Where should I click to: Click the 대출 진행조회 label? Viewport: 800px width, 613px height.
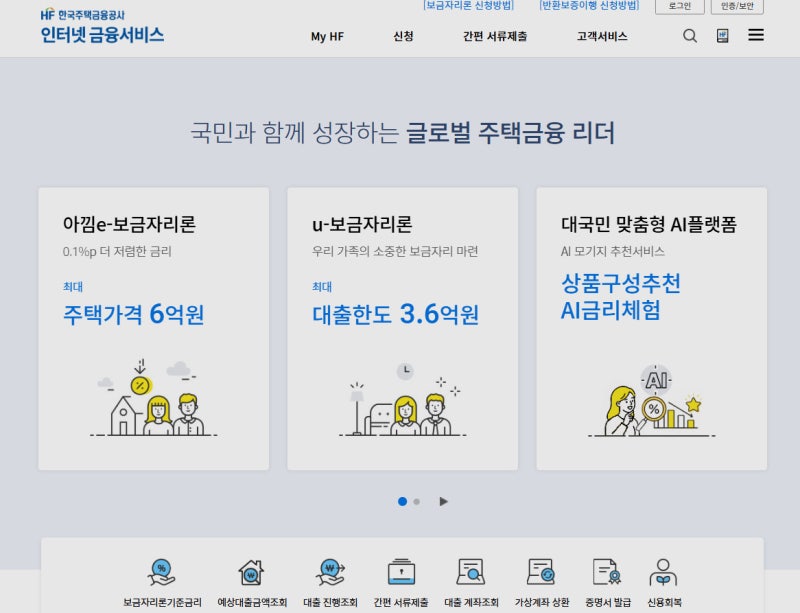coord(330,602)
